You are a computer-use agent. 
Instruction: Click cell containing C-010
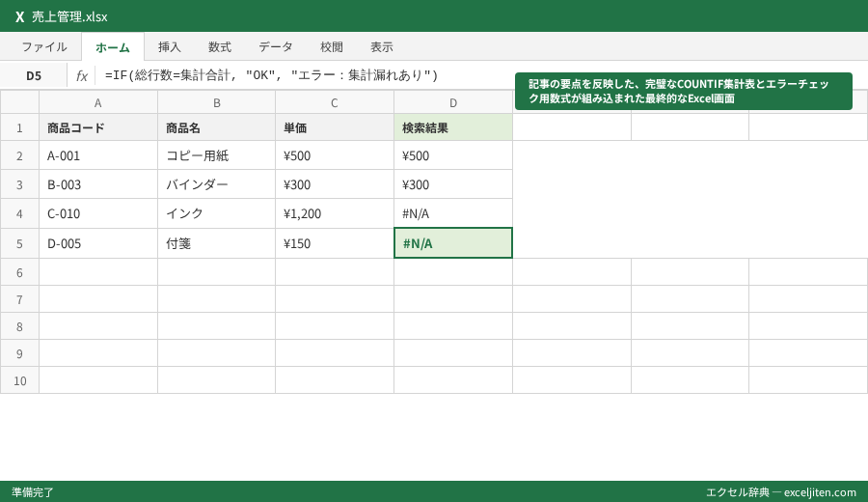[98, 213]
